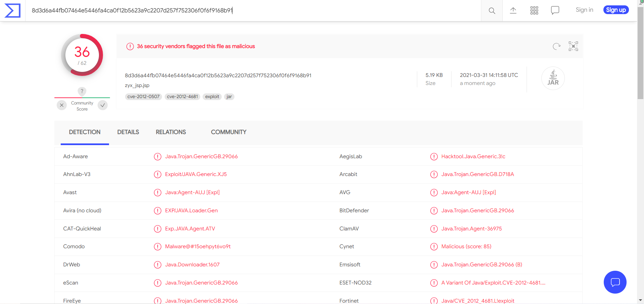This screenshot has width=644, height=304.
Task: Click the Exploit/JAVA.Generic.XJ5 detection
Action: coord(196,174)
